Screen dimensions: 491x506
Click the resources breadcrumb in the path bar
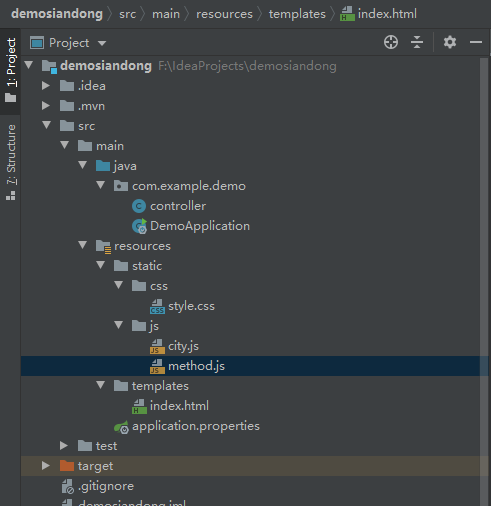(x=224, y=14)
